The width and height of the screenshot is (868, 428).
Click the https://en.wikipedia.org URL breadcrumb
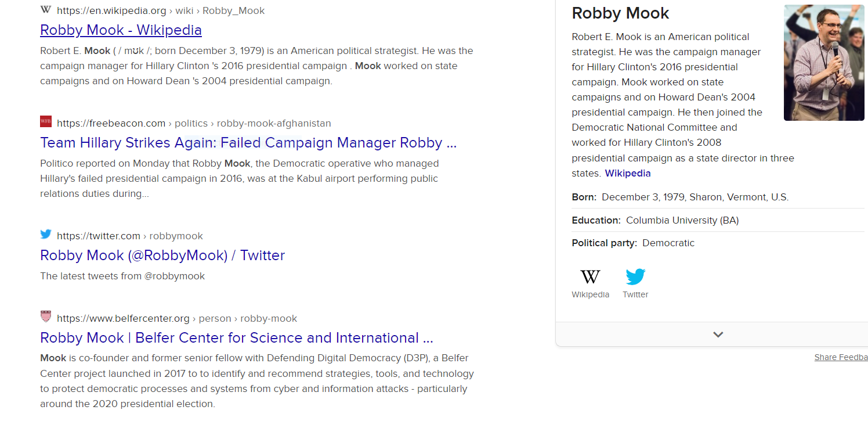pyautogui.click(x=111, y=10)
